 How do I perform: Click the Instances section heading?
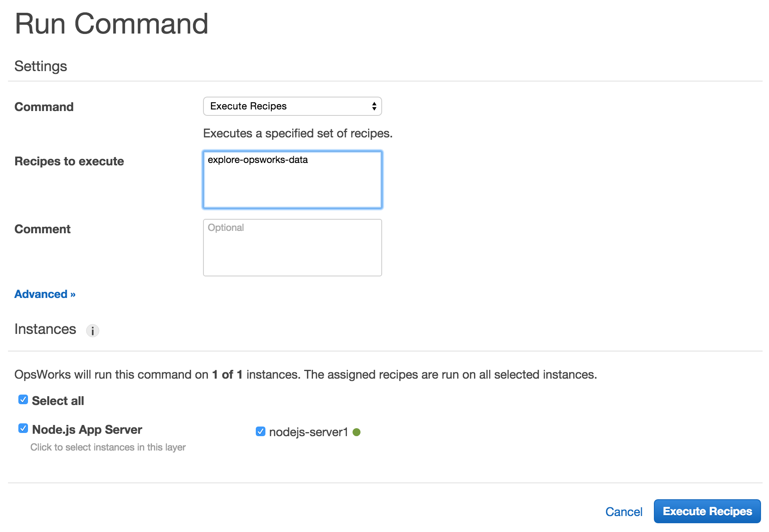45,329
